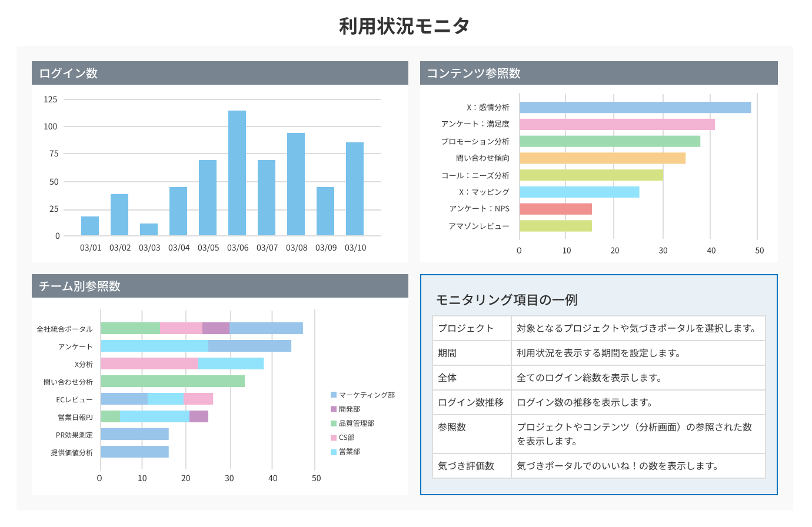This screenshot has width=812, height=527.
Task: Click the 品質管理部 legend swatch
Action: click(x=334, y=423)
